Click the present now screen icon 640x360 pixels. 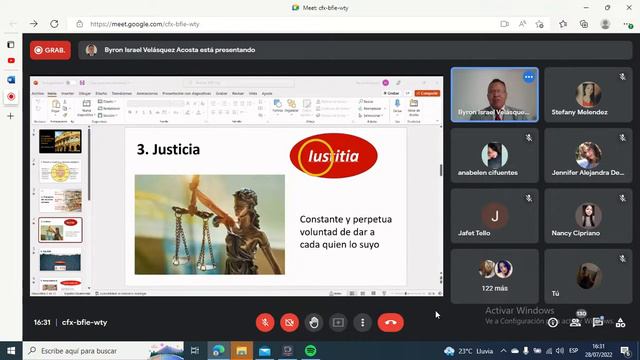[338, 322]
